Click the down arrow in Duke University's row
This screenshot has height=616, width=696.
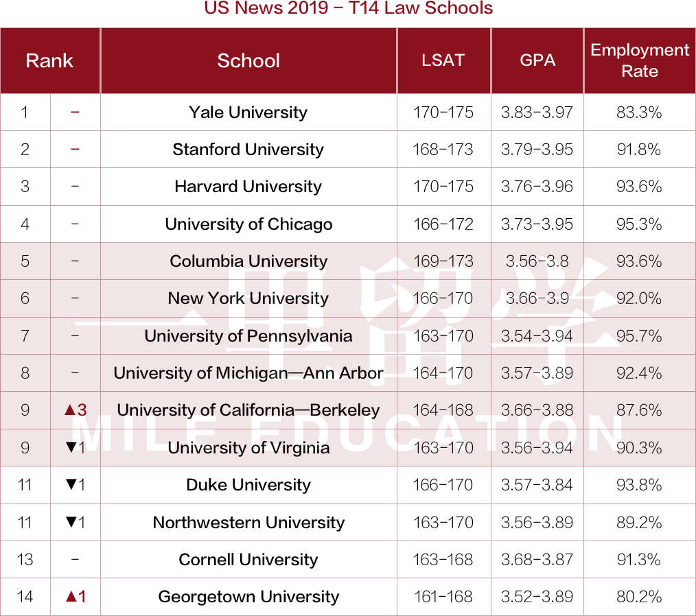tap(69, 485)
